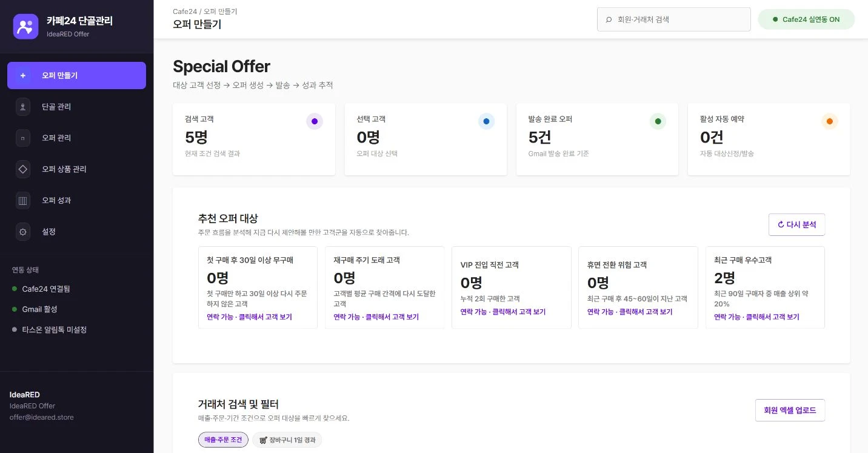Click the green dot on 발송 완료 오퍼 card
868x453 pixels.
pos(658,121)
